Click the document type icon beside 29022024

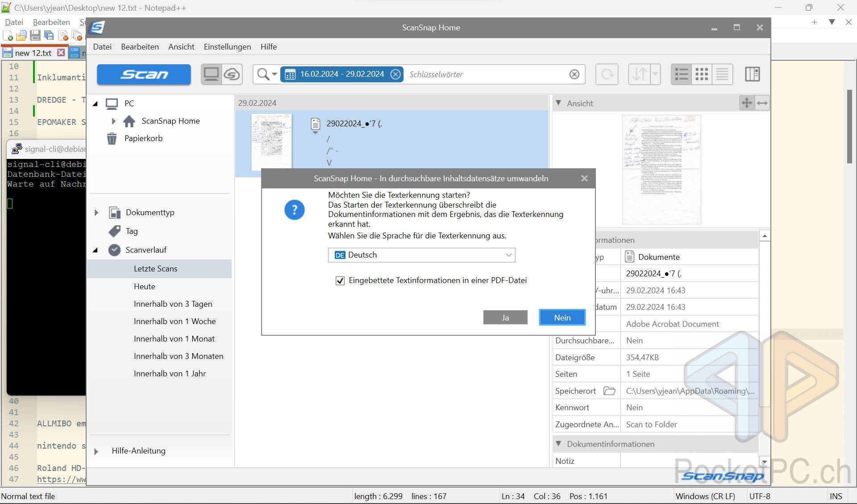point(315,125)
